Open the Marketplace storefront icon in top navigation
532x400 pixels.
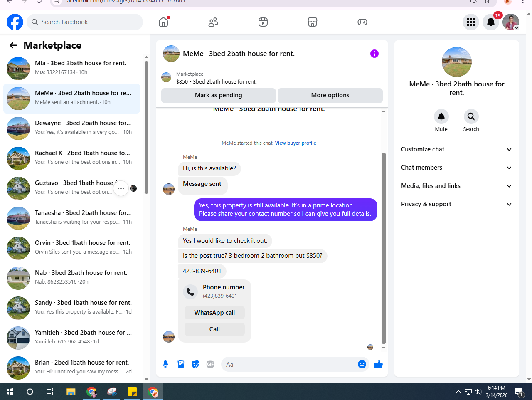pyautogui.click(x=313, y=22)
